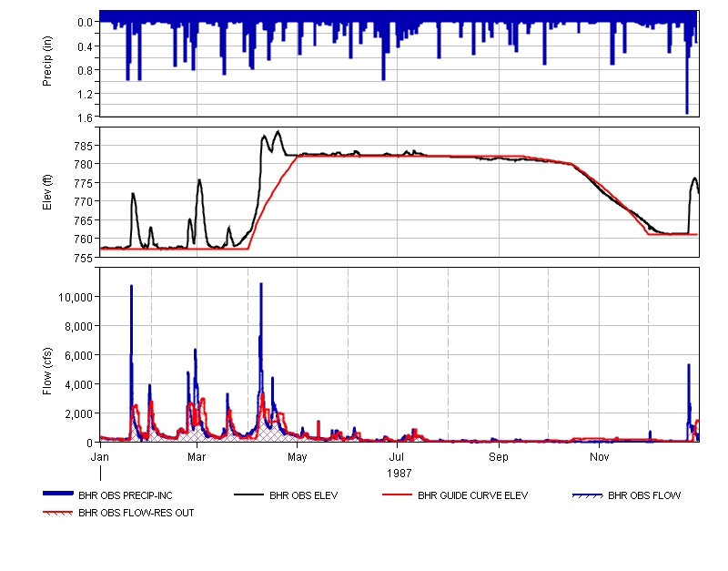Click the BHR OBS PRECIP-INC legend label
This screenshot has height=571, width=728.
(126, 495)
